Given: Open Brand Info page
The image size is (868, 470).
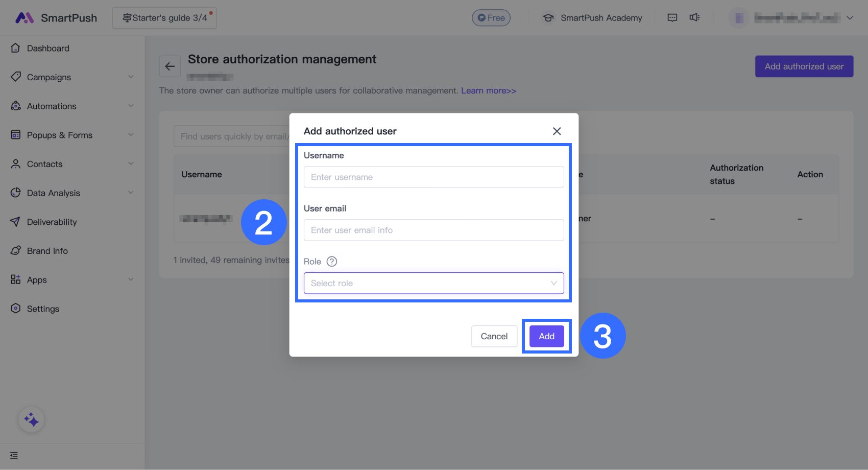Looking at the screenshot, I should [47, 251].
